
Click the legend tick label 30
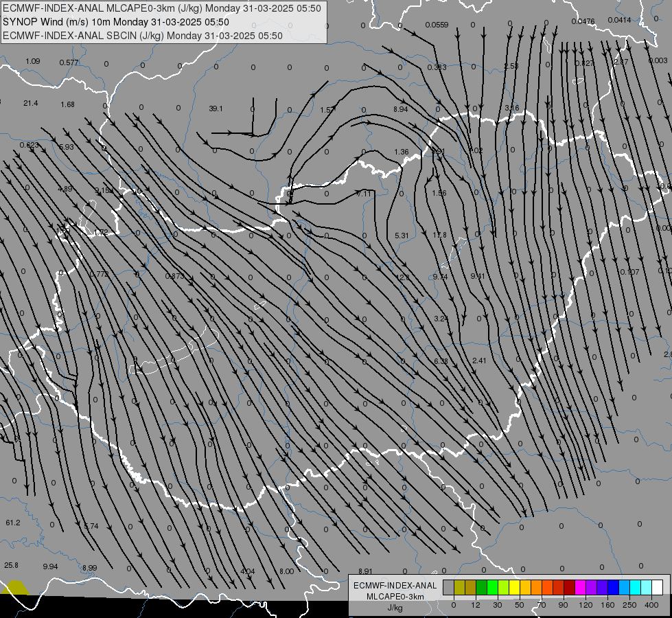497,605
